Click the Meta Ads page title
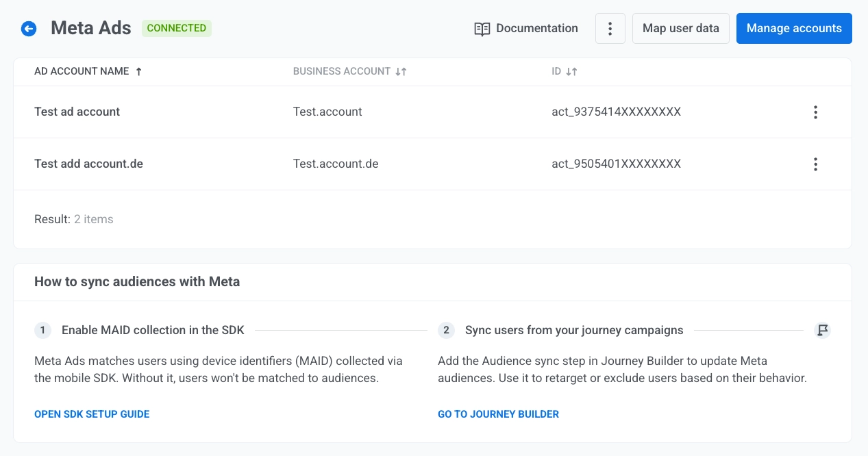 pyautogui.click(x=91, y=28)
